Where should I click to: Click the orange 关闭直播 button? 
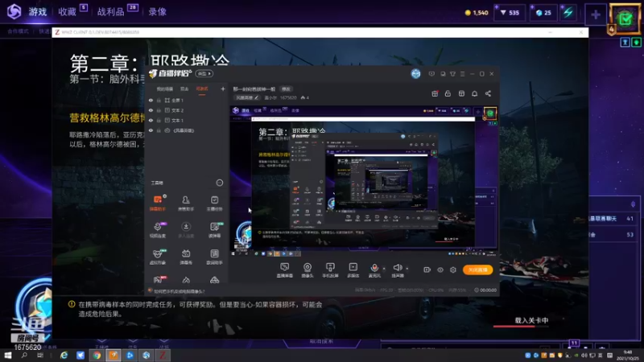(x=477, y=269)
